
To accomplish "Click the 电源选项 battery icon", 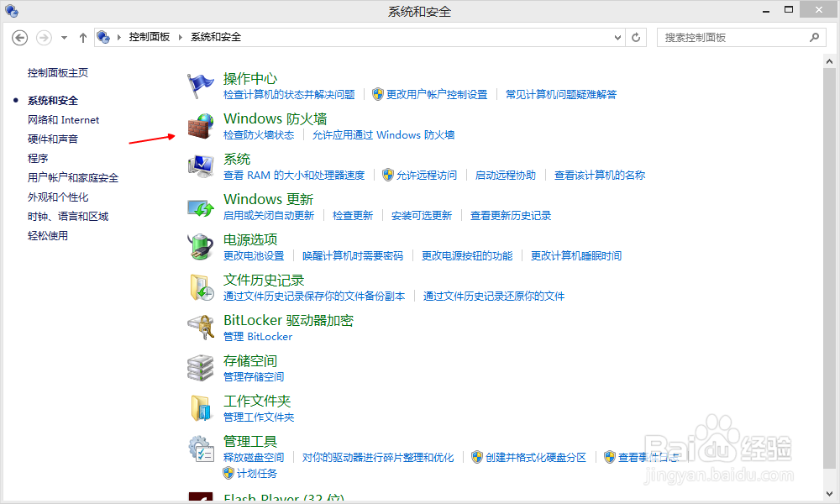I will pyautogui.click(x=200, y=246).
